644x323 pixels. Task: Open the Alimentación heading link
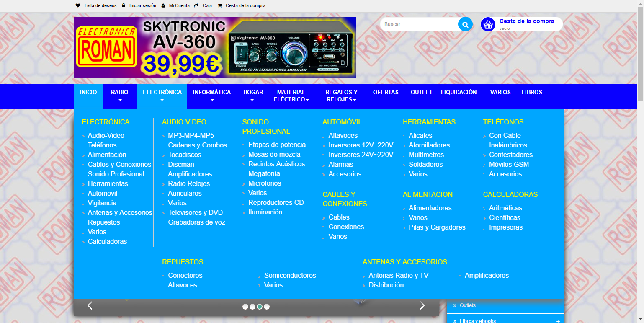coord(428,194)
